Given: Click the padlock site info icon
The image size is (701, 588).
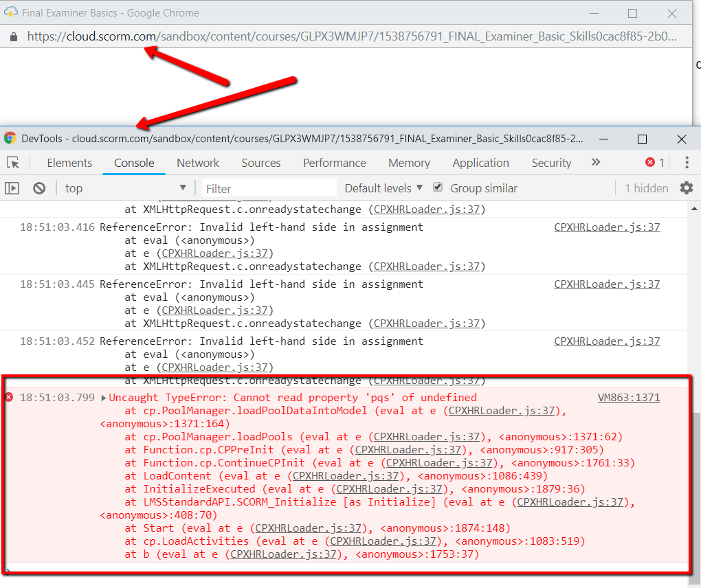Looking at the screenshot, I should tap(14, 36).
